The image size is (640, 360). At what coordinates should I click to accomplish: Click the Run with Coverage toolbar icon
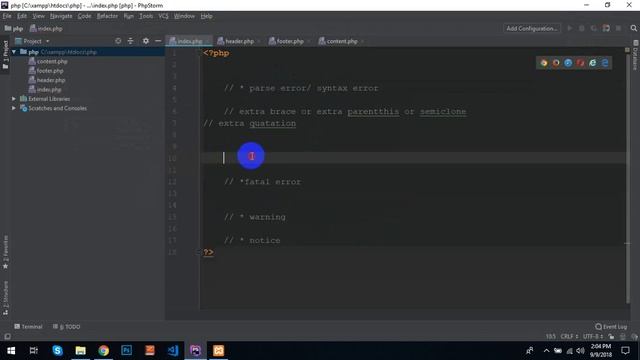click(594, 28)
